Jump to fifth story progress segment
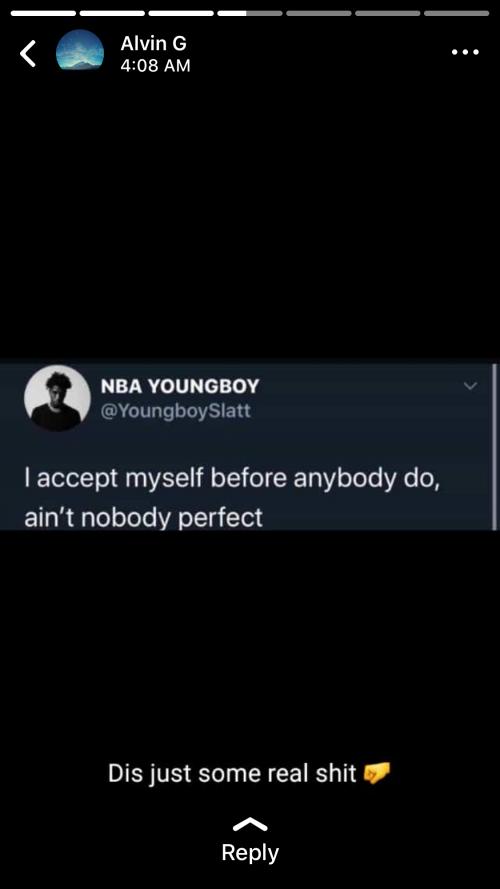The height and width of the screenshot is (889, 500). (x=319, y=13)
